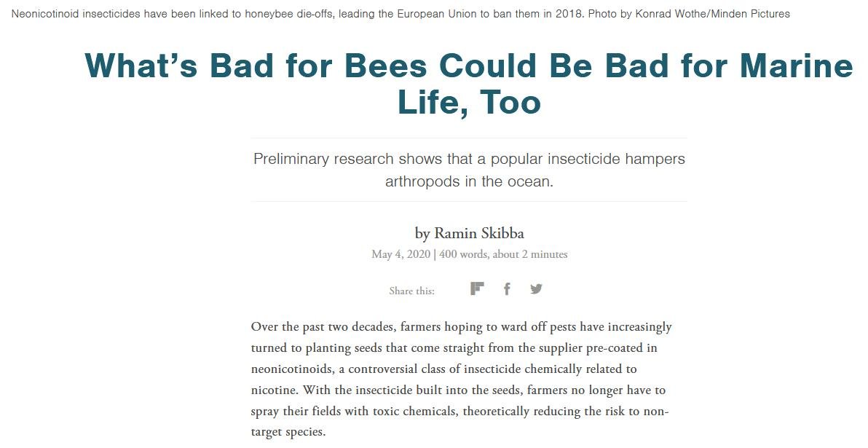Click the May 4, 2020 publication date
868x448 pixels.
tap(401, 254)
